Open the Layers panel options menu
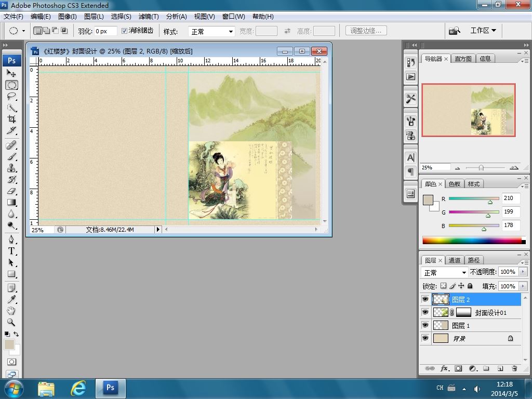Viewport: 532px width, 399px height. coord(525,262)
